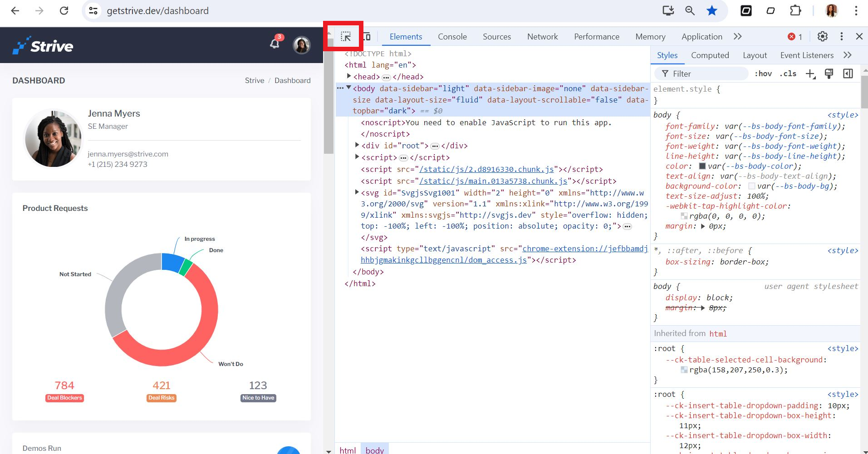Viewport: 868px width, 454px height.
Task: Click the New Style Rule plus icon
Action: click(810, 73)
